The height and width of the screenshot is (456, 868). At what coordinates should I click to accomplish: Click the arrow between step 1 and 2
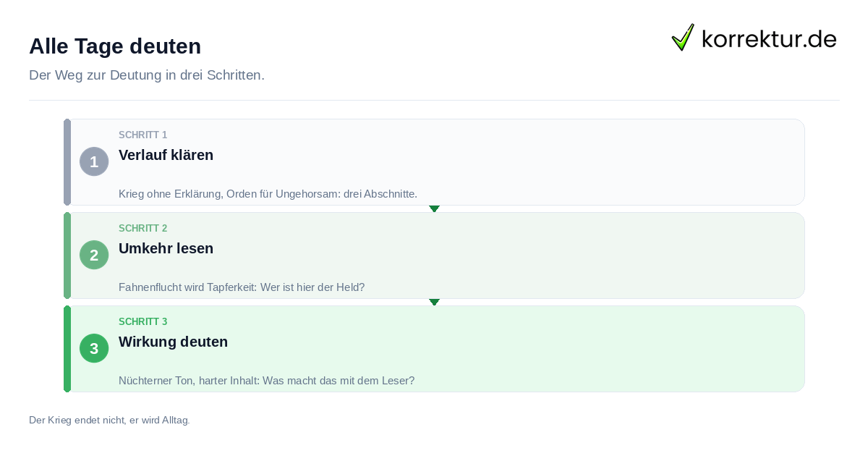tap(434, 208)
